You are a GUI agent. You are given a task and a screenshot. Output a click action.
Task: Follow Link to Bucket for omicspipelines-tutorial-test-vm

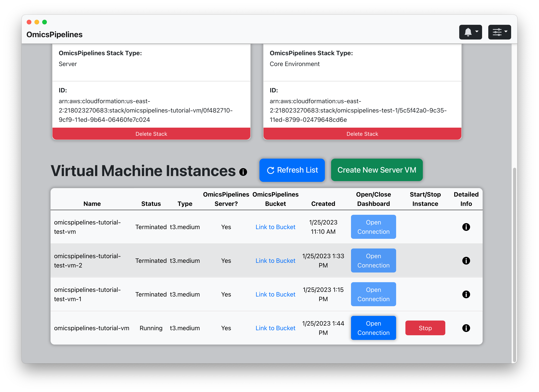[x=276, y=227]
